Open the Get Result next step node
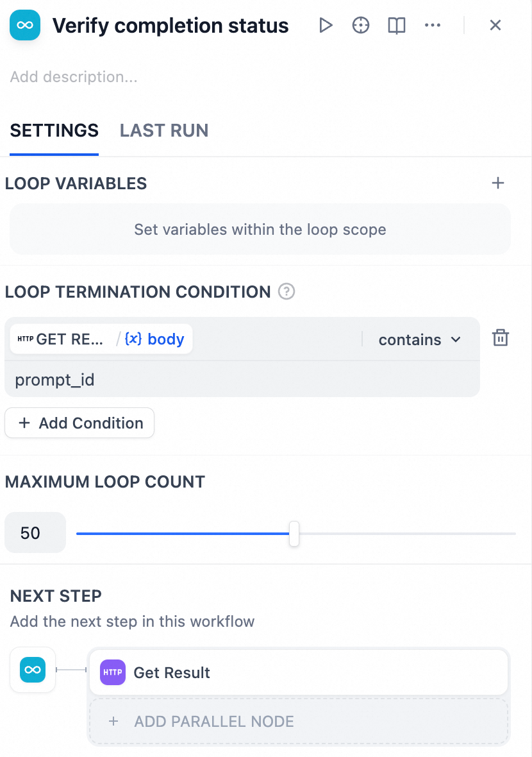This screenshot has width=532, height=757. coord(299,673)
